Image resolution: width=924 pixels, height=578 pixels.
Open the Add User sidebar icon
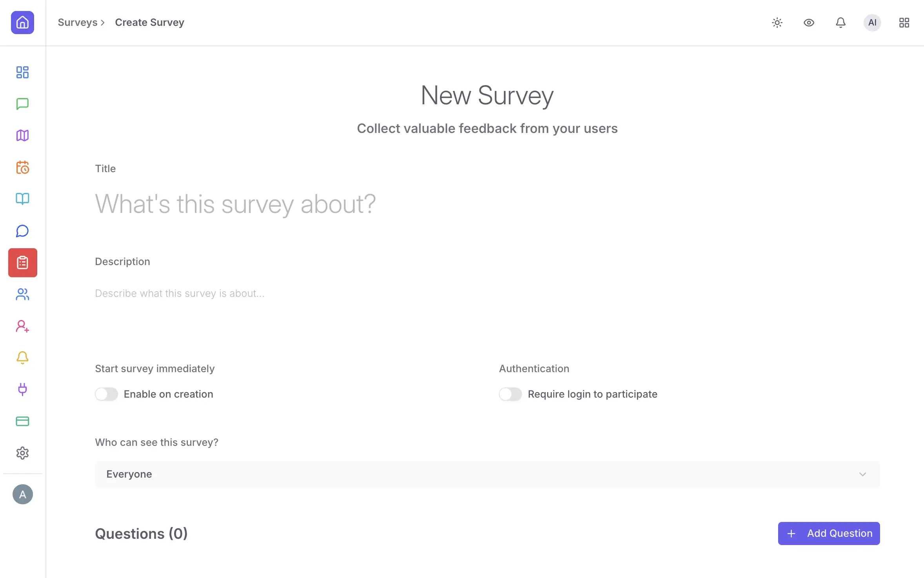point(22,326)
